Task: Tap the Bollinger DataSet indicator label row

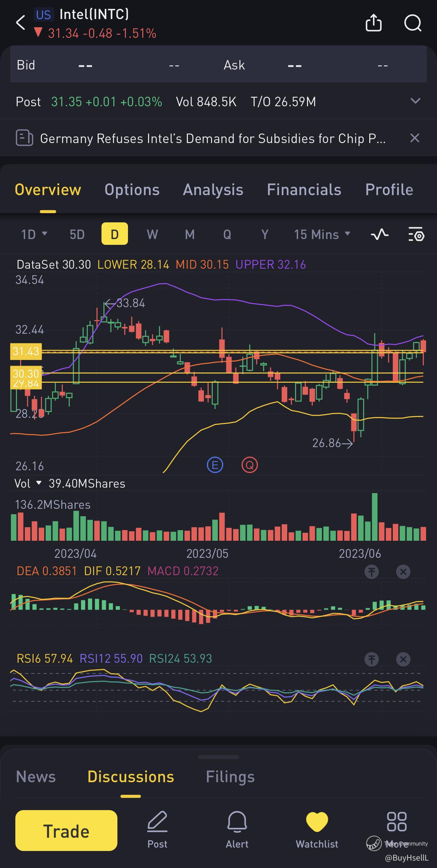Action: click(x=161, y=265)
